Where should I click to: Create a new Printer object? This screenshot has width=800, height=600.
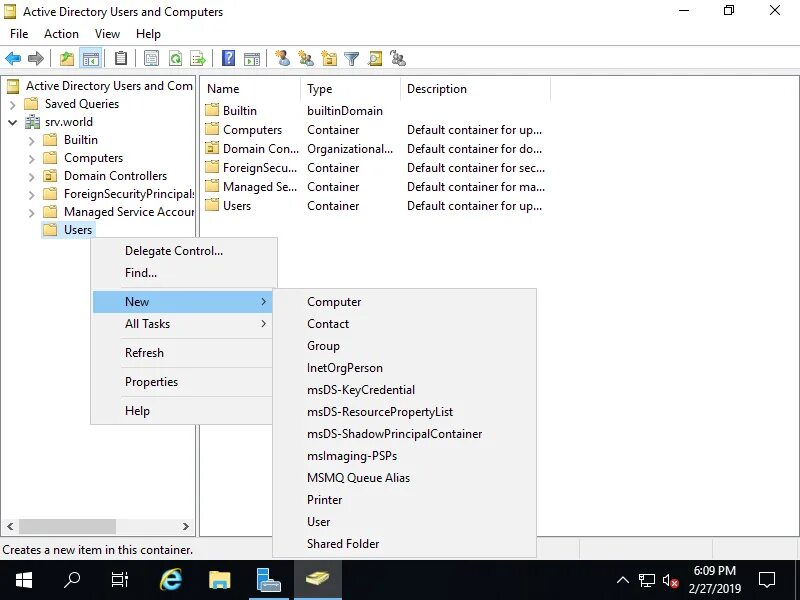pos(405,499)
